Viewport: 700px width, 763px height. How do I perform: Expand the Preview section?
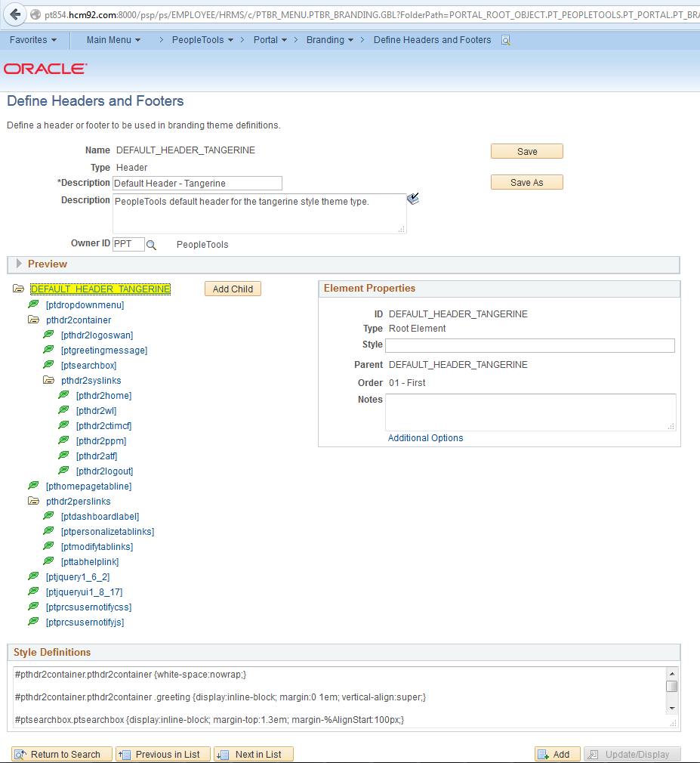click(17, 264)
